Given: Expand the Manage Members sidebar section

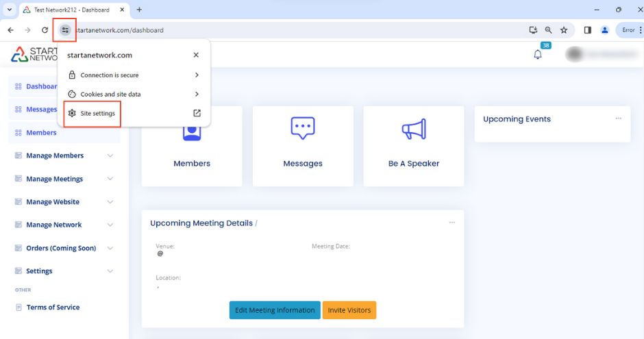Looking at the screenshot, I should click(110, 155).
